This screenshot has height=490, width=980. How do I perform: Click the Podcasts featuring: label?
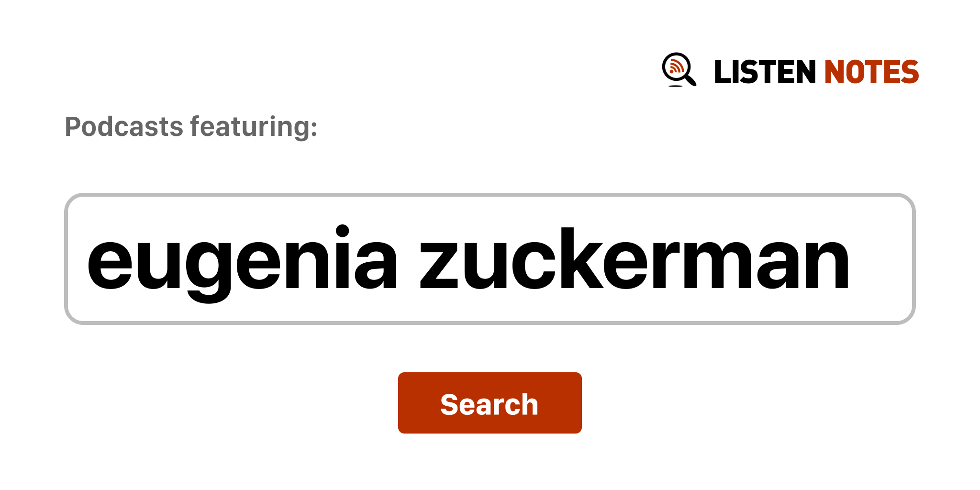coord(191,127)
